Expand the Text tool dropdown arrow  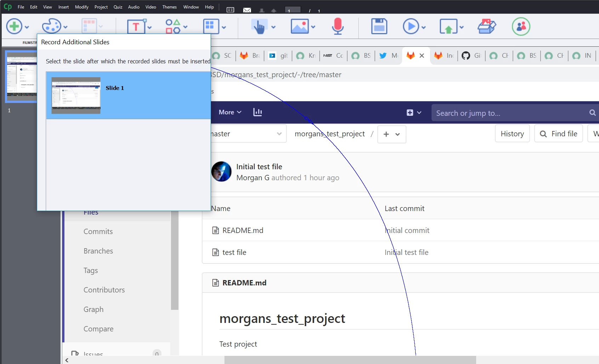click(x=149, y=27)
